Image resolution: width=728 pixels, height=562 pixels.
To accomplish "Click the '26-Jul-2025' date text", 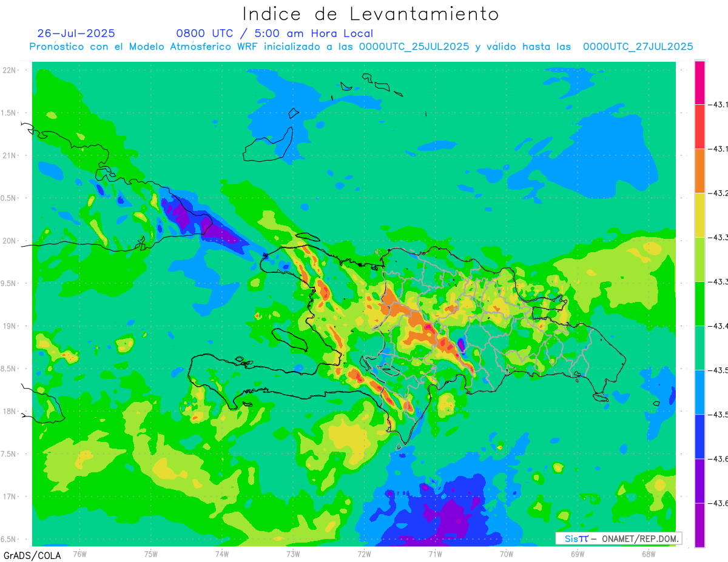I will coord(76,33).
